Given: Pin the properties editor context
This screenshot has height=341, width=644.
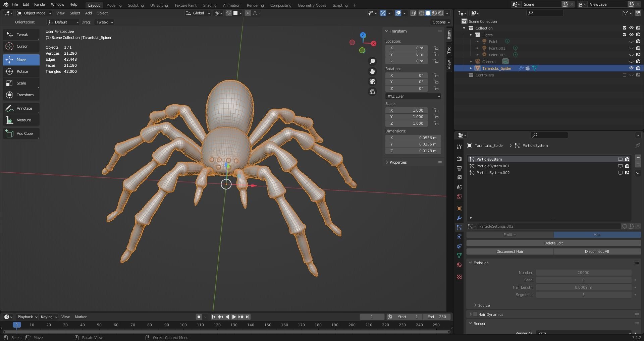Looking at the screenshot, I should (x=638, y=146).
